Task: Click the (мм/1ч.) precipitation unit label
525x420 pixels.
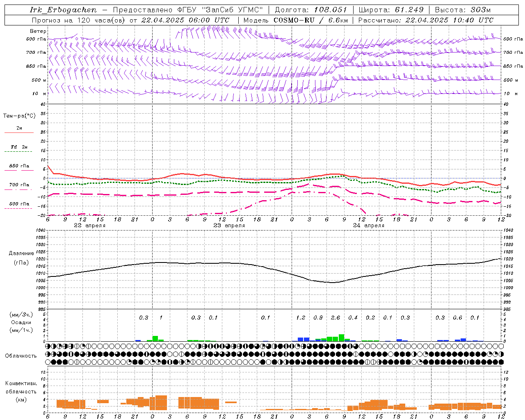Action: coord(21,330)
